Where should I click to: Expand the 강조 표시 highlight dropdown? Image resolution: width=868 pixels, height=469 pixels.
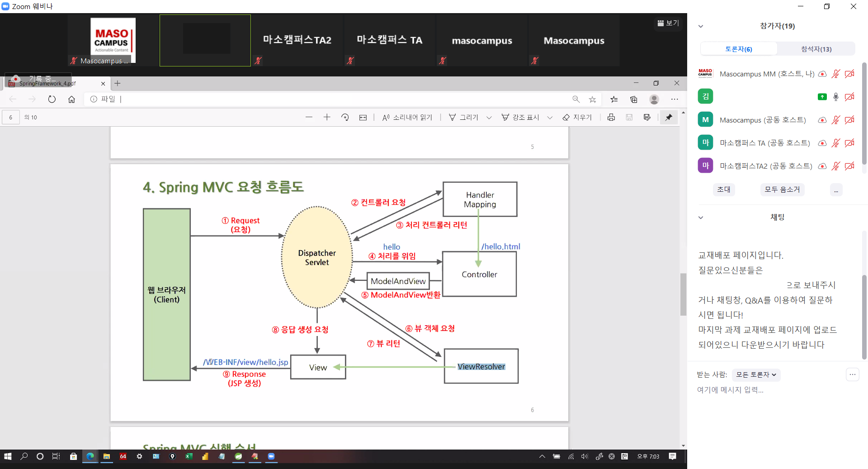coord(550,118)
